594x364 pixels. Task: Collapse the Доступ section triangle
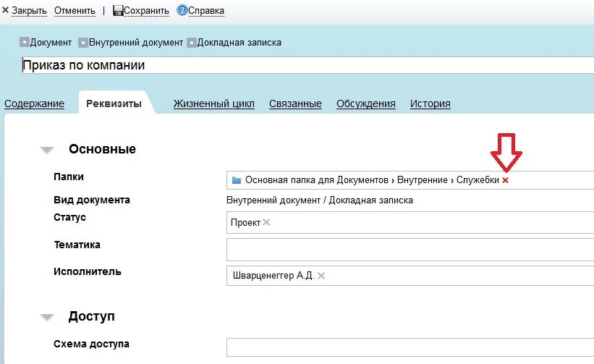(x=47, y=318)
